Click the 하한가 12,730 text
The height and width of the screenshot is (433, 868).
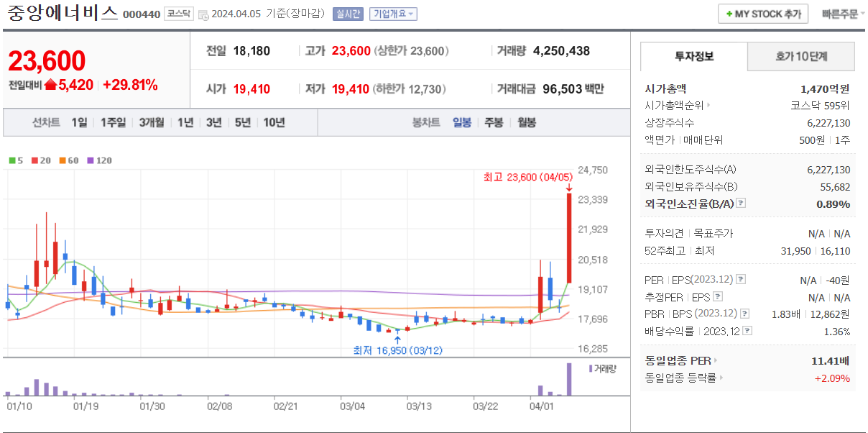(x=410, y=89)
